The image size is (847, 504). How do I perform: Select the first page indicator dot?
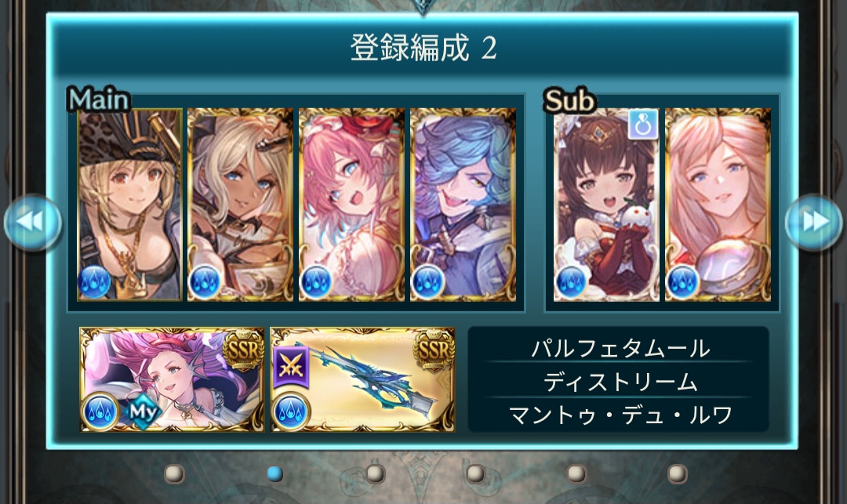pos(174,473)
